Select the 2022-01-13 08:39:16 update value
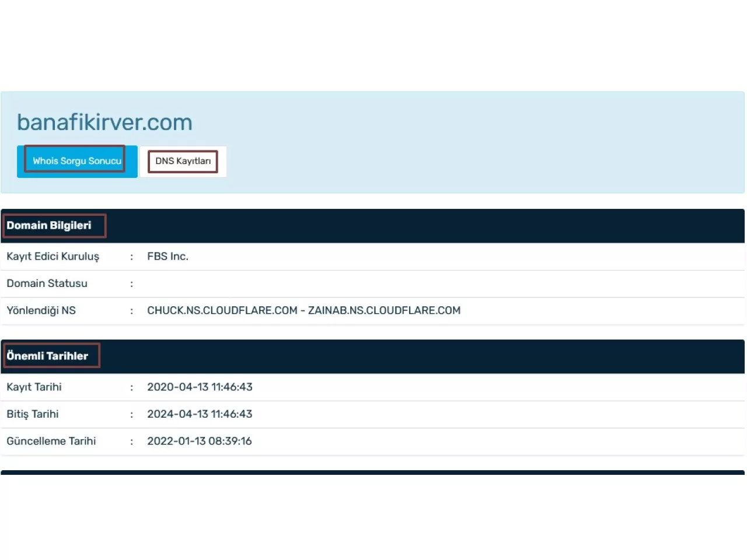 pyautogui.click(x=199, y=442)
